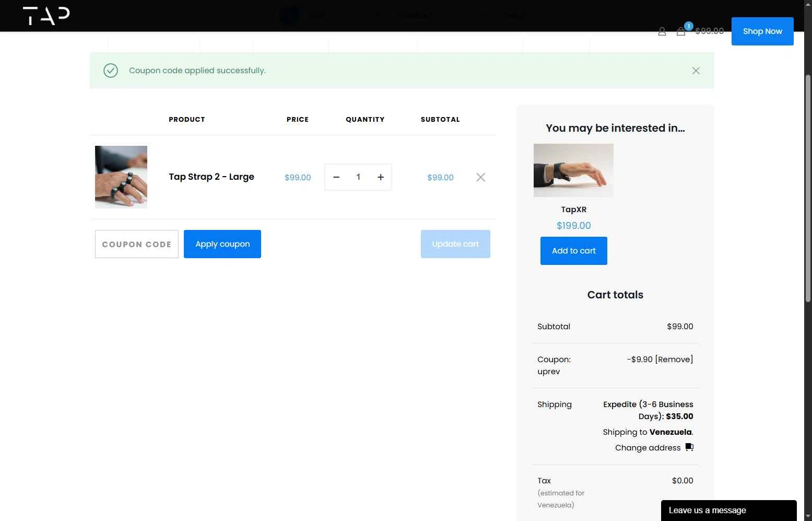
Task: Open the shopping bag cart icon
Action: pyautogui.click(x=681, y=31)
